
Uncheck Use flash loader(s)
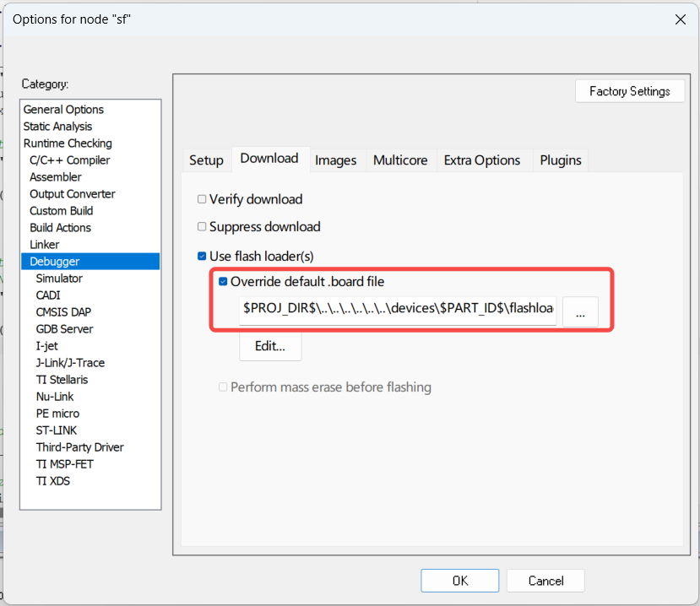[202, 256]
